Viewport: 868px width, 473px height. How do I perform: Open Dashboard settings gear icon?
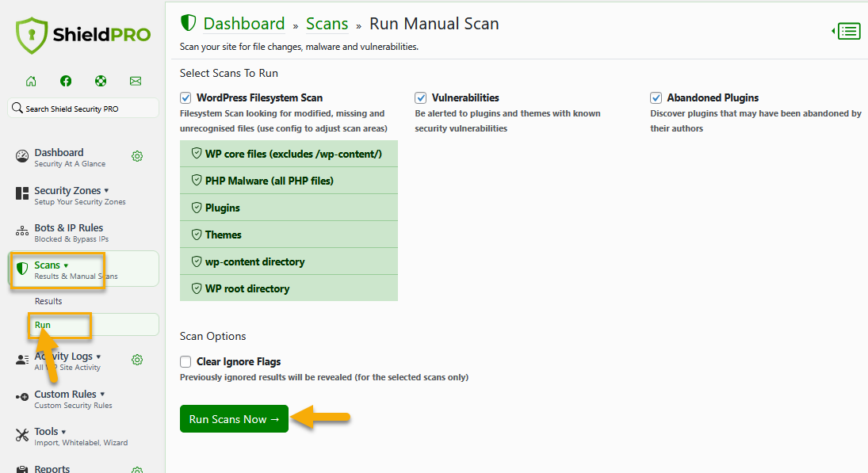137,157
